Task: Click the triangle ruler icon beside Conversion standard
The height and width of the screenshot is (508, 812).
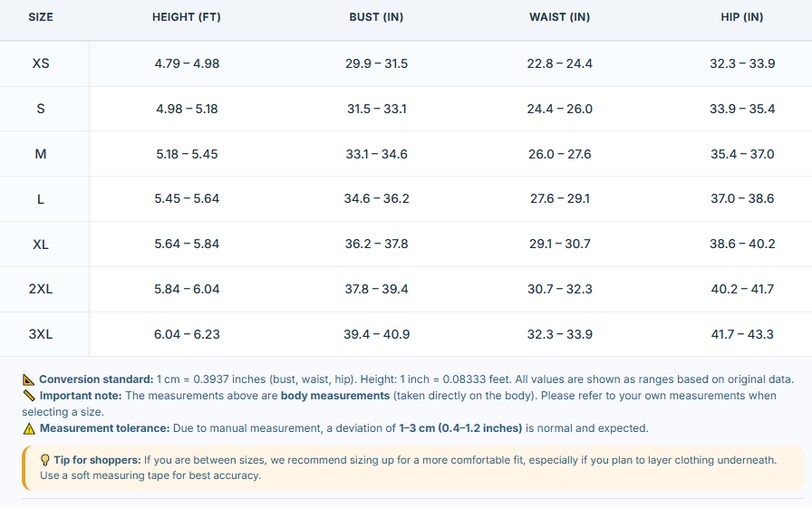Action: tap(29, 379)
